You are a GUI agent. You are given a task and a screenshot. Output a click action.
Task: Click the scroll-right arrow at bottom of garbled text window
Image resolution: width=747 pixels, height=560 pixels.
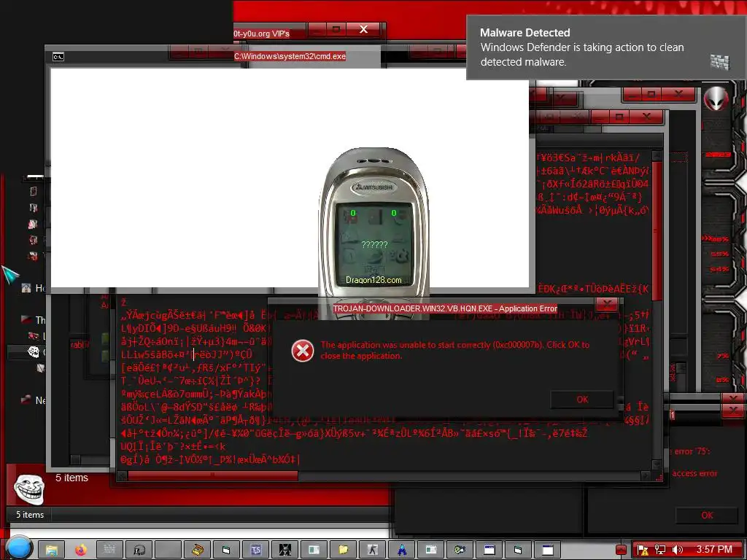[646, 475]
